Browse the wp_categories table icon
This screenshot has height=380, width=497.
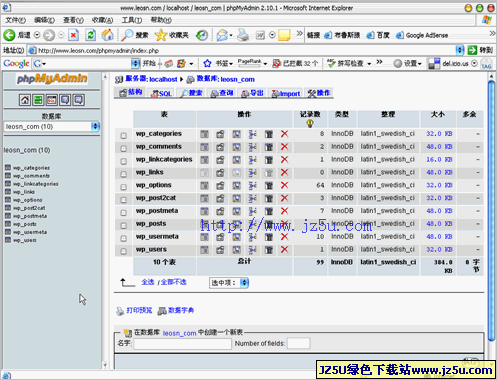[x=204, y=134]
